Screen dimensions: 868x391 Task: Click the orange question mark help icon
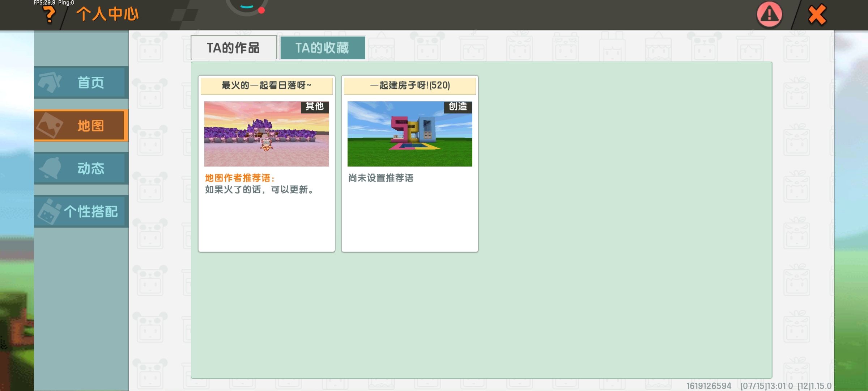[x=49, y=14]
